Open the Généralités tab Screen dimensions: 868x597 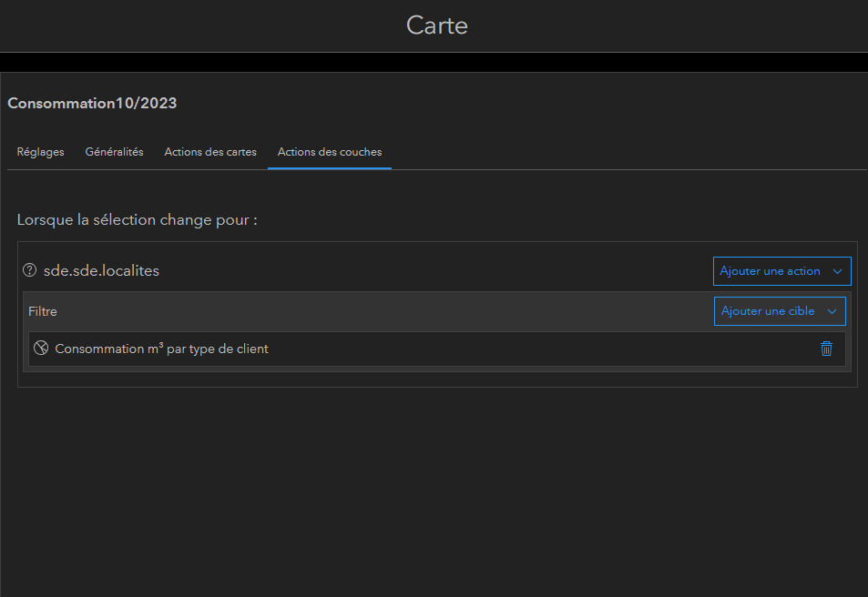click(114, 152)
